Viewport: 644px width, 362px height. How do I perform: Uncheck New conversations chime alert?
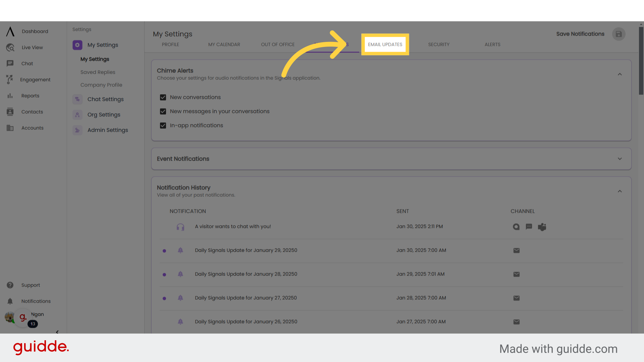pos(163,97)
